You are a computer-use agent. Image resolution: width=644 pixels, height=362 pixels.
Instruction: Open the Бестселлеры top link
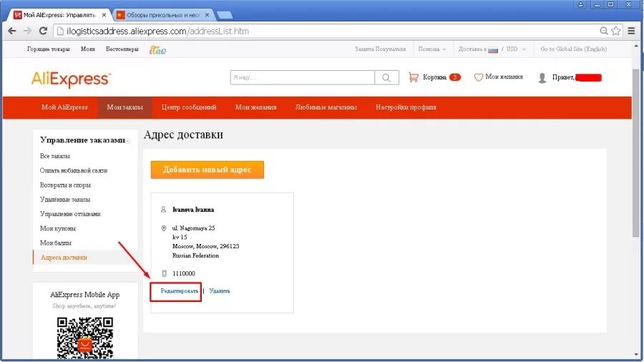point(122,49)
